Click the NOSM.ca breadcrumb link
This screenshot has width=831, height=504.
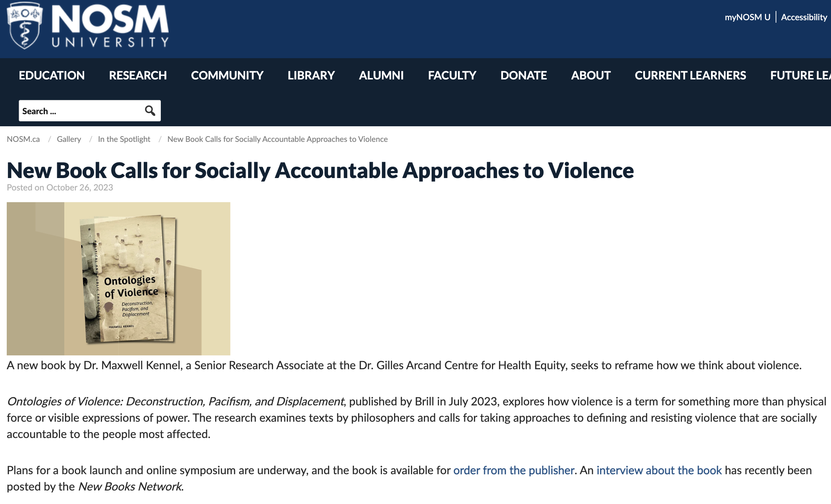coord(23,139)
